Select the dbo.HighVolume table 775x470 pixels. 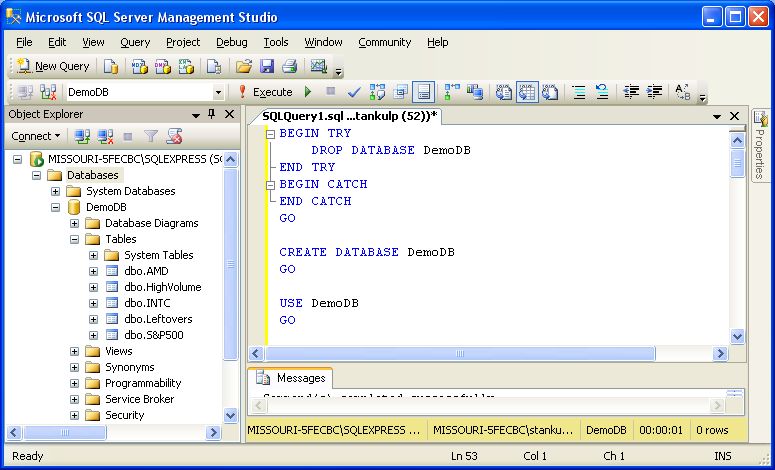click(x=162, y=287)
